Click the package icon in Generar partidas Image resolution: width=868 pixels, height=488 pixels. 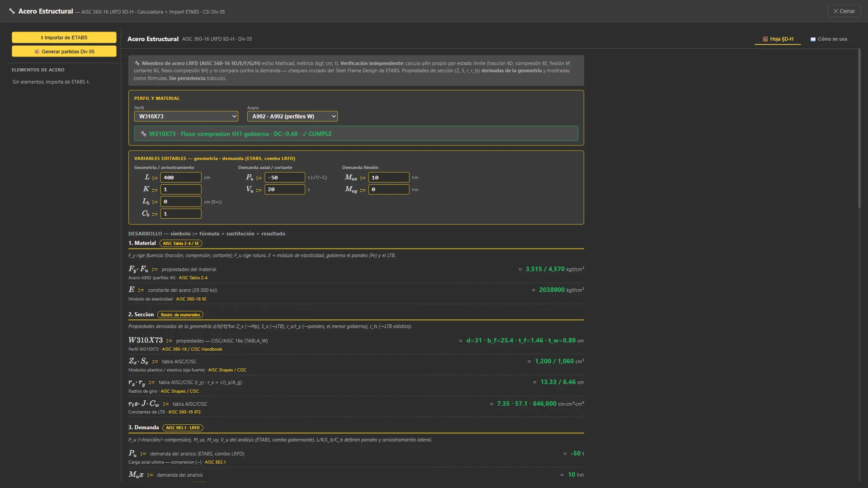pyautogui.click(x=37, y=52)
